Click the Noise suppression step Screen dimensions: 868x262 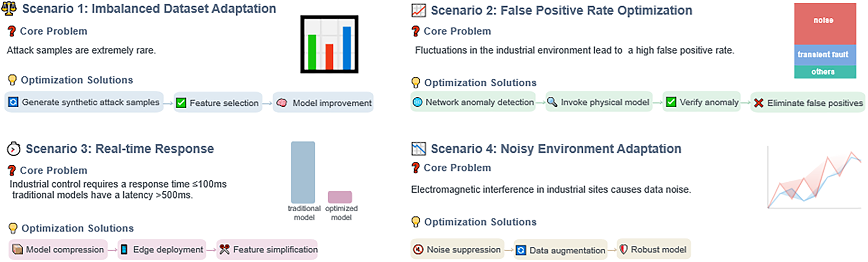pos(457,250)
